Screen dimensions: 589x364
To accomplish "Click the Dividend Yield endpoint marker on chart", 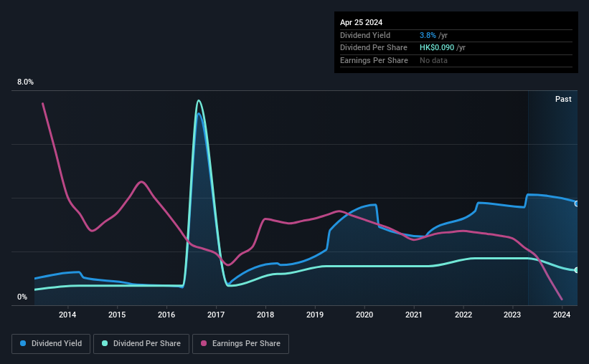I will click(577, 203).
